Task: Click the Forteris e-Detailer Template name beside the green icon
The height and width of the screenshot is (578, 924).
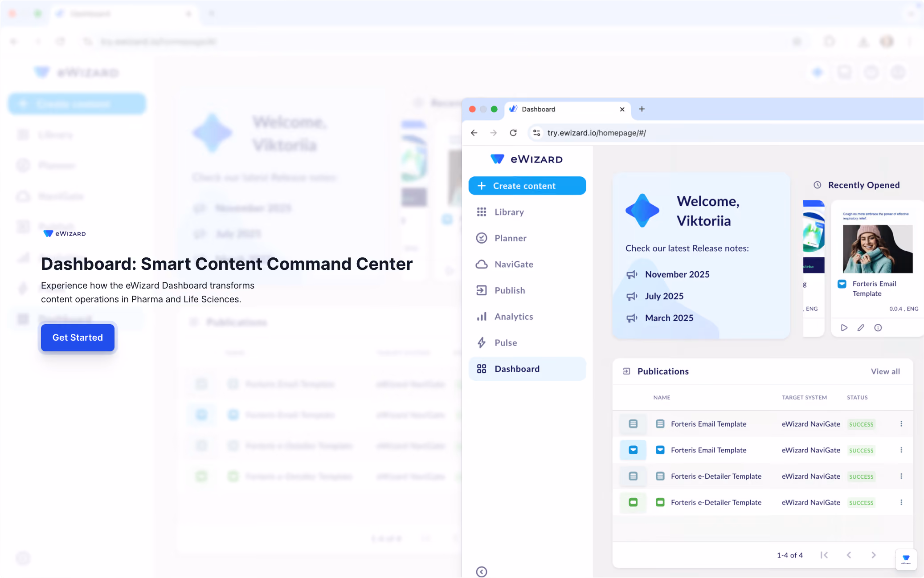Action: point(716,502)
